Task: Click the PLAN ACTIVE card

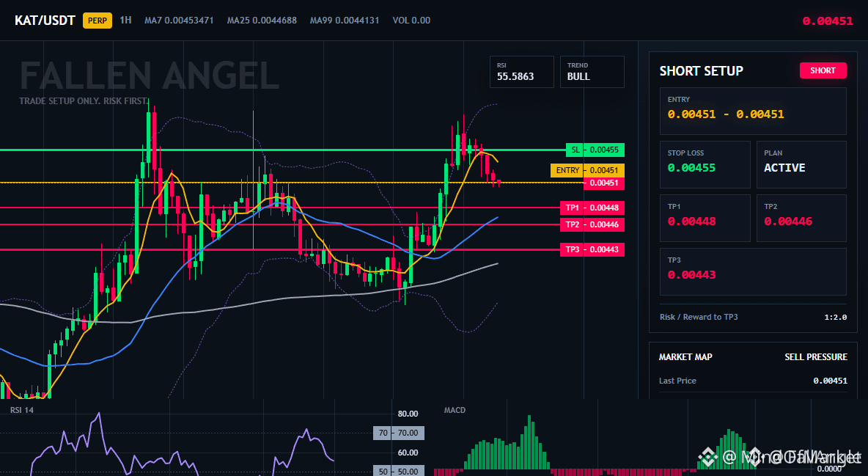Action: (x=801, y=164)
